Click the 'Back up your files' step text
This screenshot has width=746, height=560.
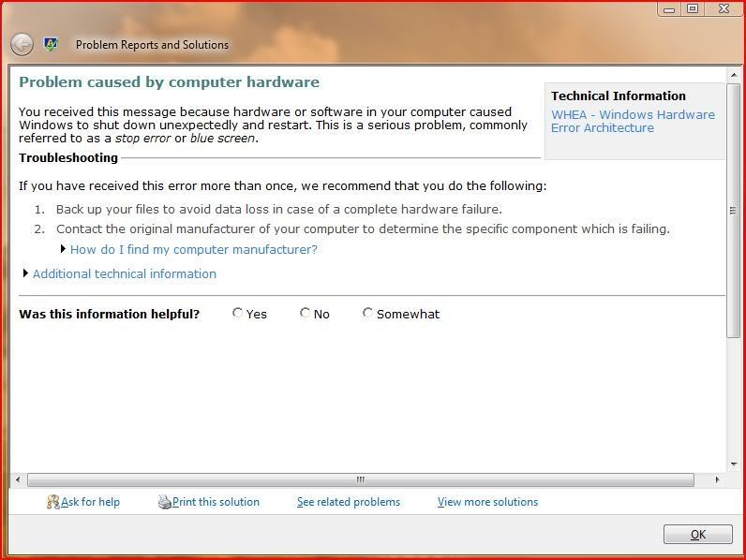pos(278,209)
